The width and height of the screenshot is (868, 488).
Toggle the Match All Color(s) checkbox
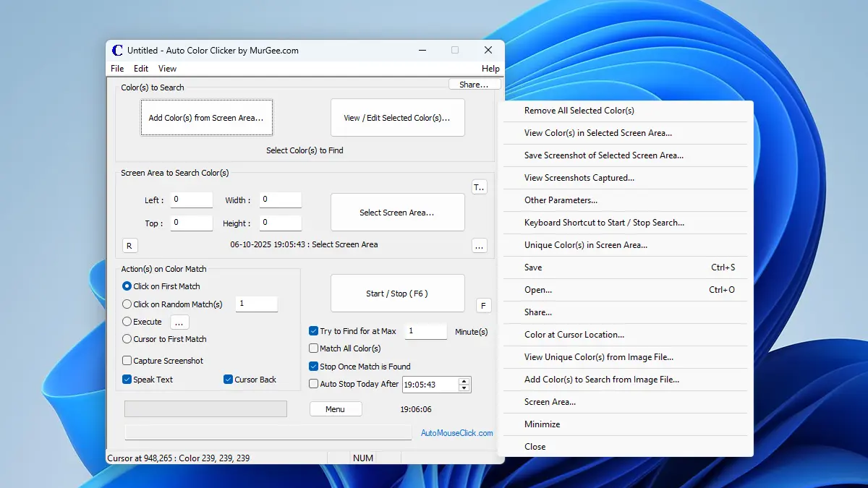[314, 348]
